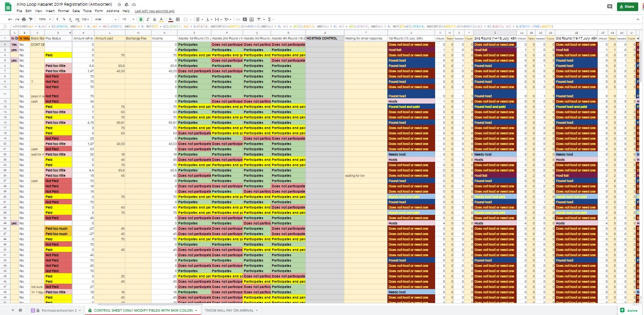
Task: Switch to THOSE WILL PAY ON ARRIVAL tab
Action: (233, 310)
